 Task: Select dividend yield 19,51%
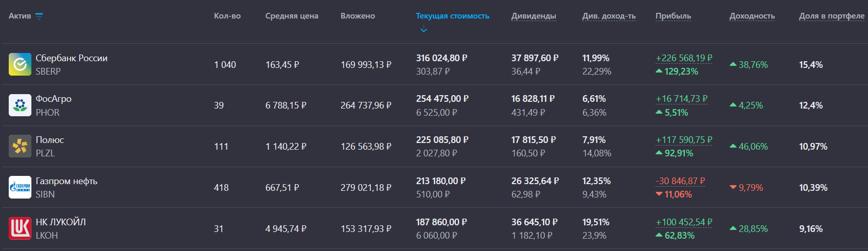[596, 222]
